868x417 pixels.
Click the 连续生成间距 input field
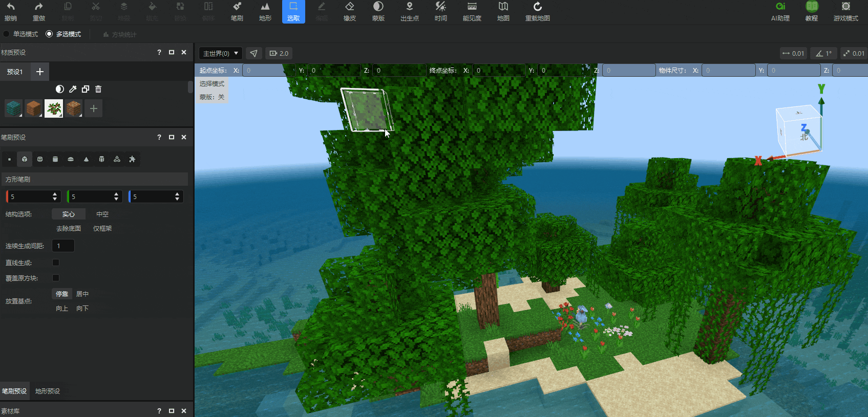coord(63,246)
